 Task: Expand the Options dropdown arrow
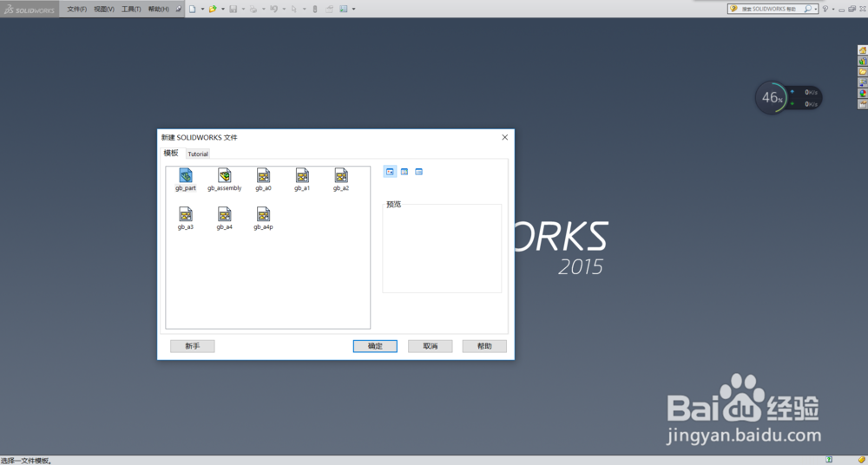click(354, 9)
